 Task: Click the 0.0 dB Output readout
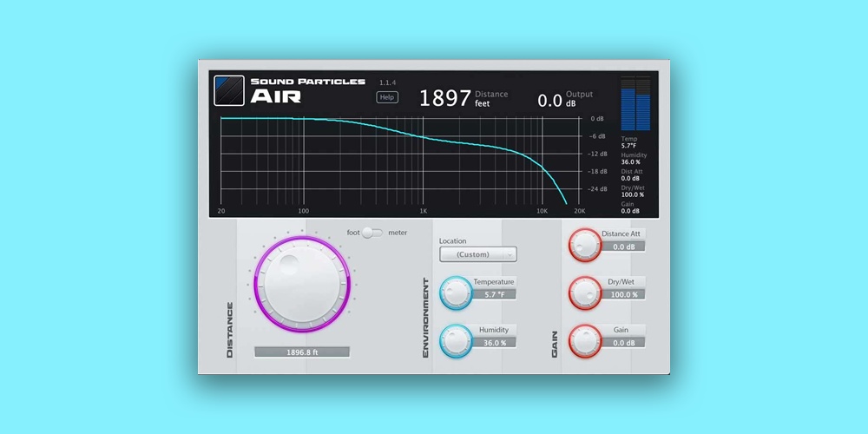pos(550,101)
